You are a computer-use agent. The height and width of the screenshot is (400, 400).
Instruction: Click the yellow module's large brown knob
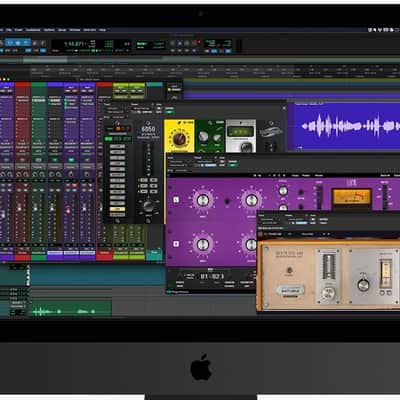tap(179, 138)
